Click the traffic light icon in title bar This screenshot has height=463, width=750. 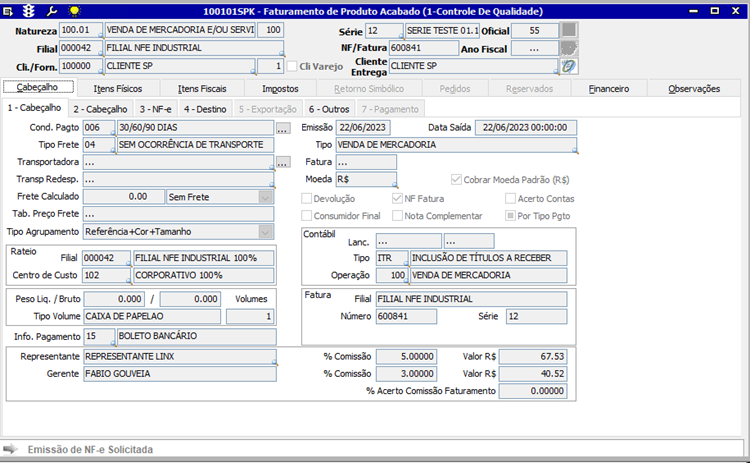[28, 10]
